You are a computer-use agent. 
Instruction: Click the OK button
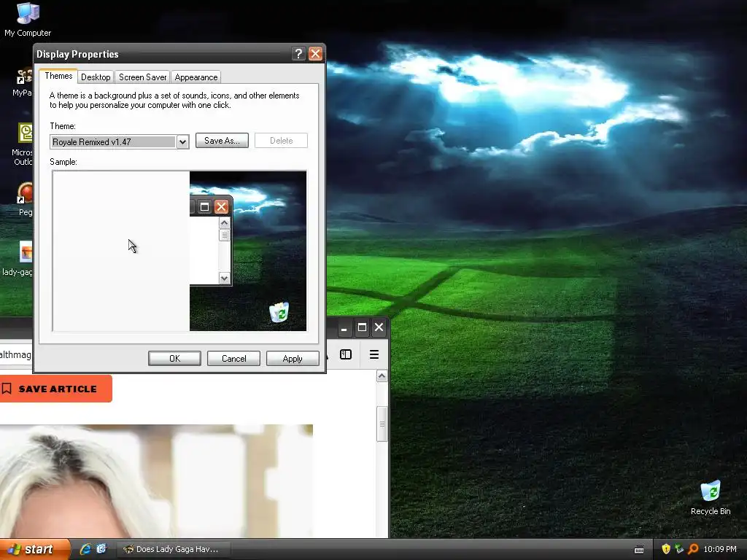[x=175, y=359]
